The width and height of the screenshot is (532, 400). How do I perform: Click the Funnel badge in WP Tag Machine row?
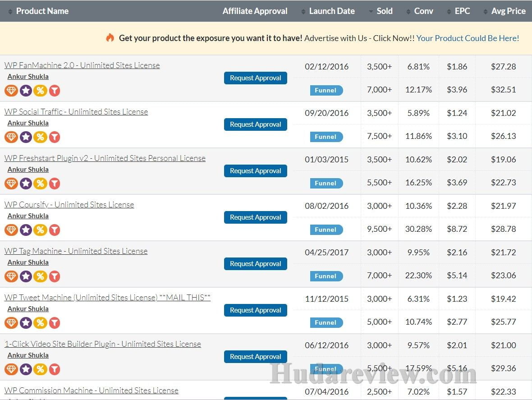[326, 276]
